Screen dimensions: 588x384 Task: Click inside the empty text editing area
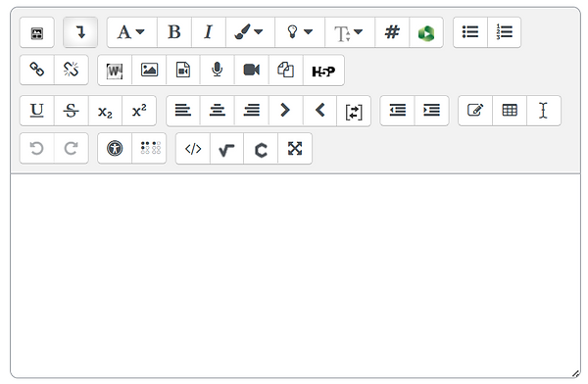(296, 275)
